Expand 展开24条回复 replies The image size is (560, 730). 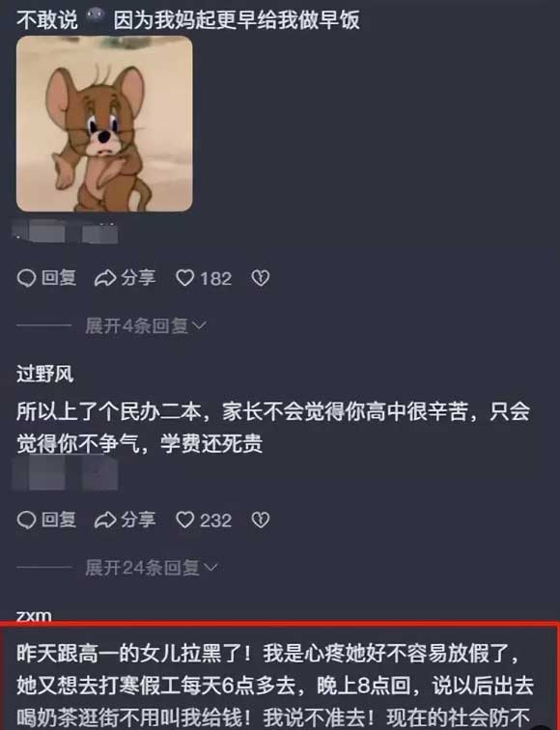(152, 568)
